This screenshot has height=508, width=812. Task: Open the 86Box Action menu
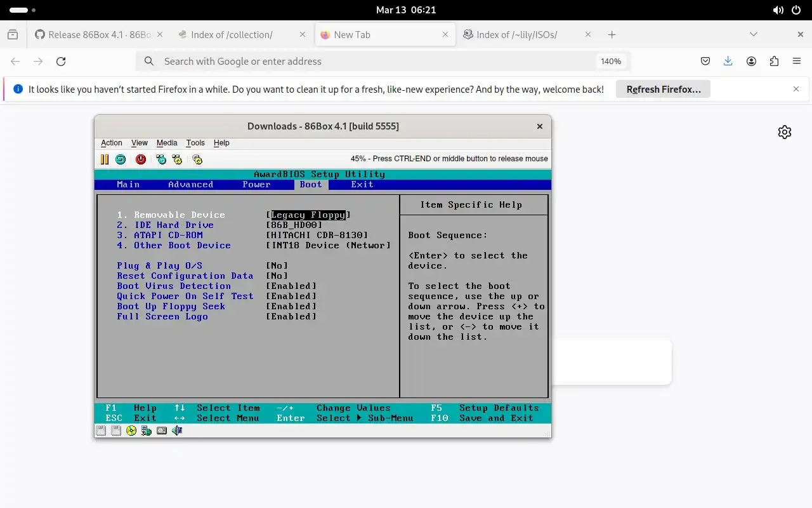(x=112, y=143)
